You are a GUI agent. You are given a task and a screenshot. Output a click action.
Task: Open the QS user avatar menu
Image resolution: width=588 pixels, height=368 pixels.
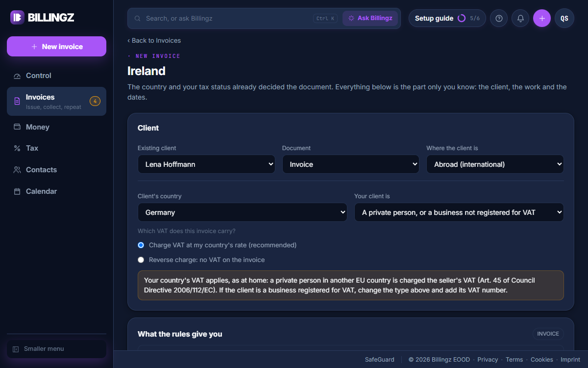click(564, 18)
